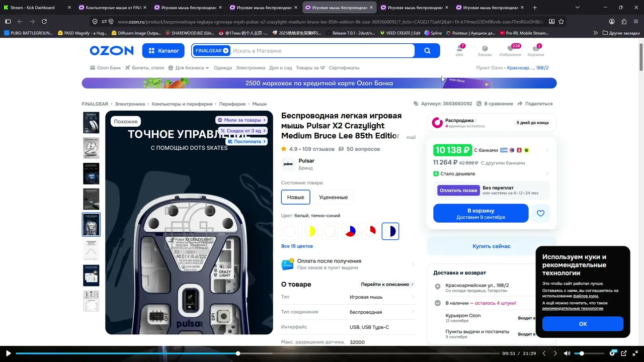Open the Скидка от 3 ед badge
Screen dimensions: 644x362
pyautogui.click(x=243, y=131)
